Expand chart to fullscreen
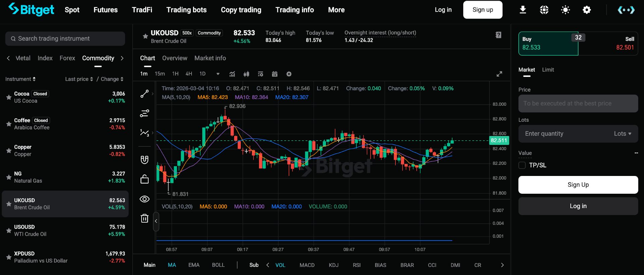Viewport: 644px width, 275px height. 499,74
